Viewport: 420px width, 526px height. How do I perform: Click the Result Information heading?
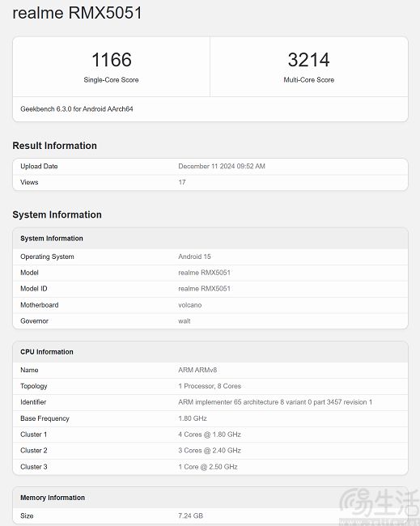(55, 146)
